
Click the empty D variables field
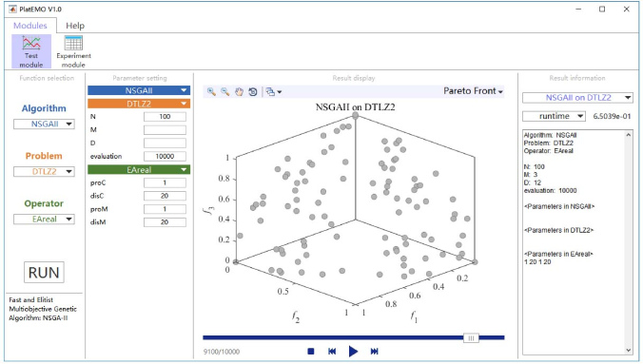(x=165, y=144)
